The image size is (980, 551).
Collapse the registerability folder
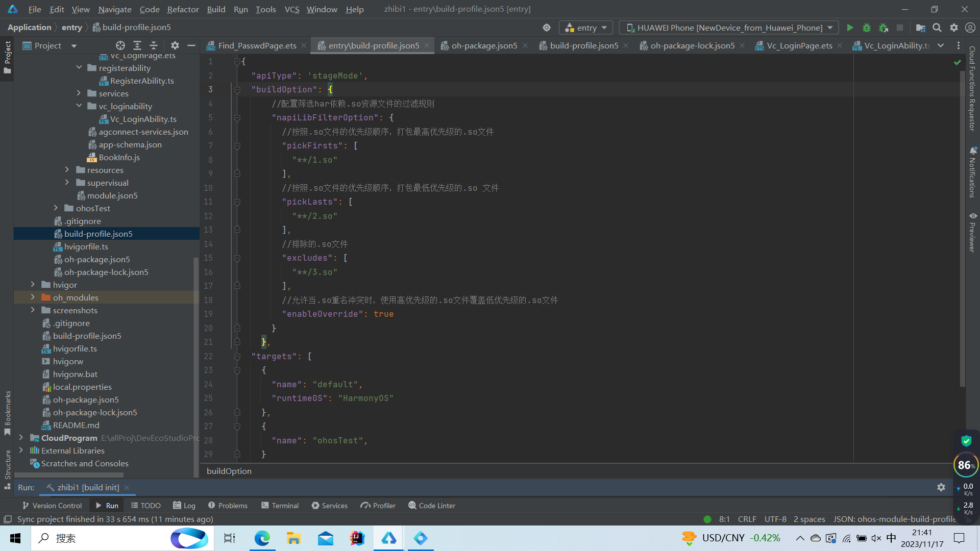point(79,68)
